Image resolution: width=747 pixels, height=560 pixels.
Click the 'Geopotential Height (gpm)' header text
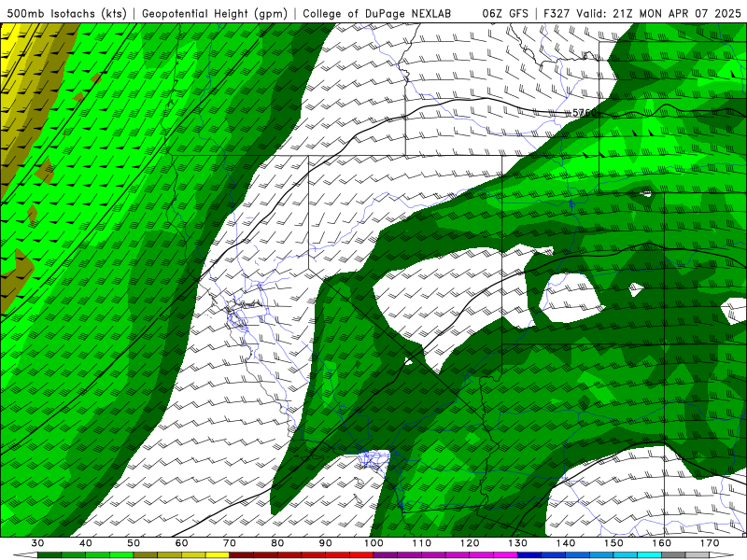click(215, 13)
